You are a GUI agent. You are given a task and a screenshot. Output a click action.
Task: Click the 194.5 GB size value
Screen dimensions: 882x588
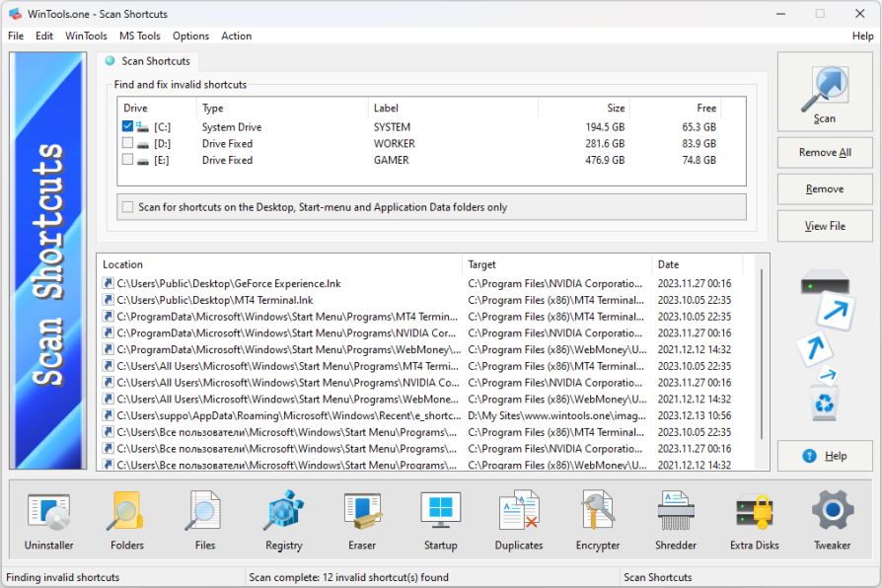pos(605,127)
